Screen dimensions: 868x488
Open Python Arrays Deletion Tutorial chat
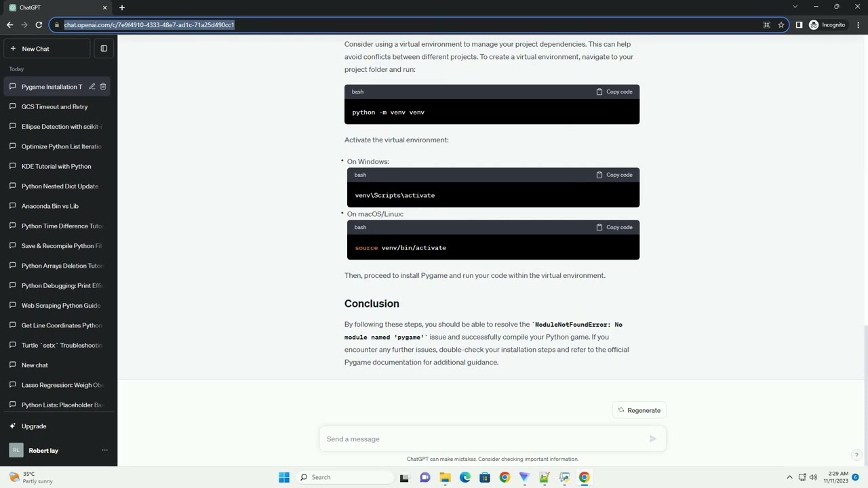coord(58,266)
